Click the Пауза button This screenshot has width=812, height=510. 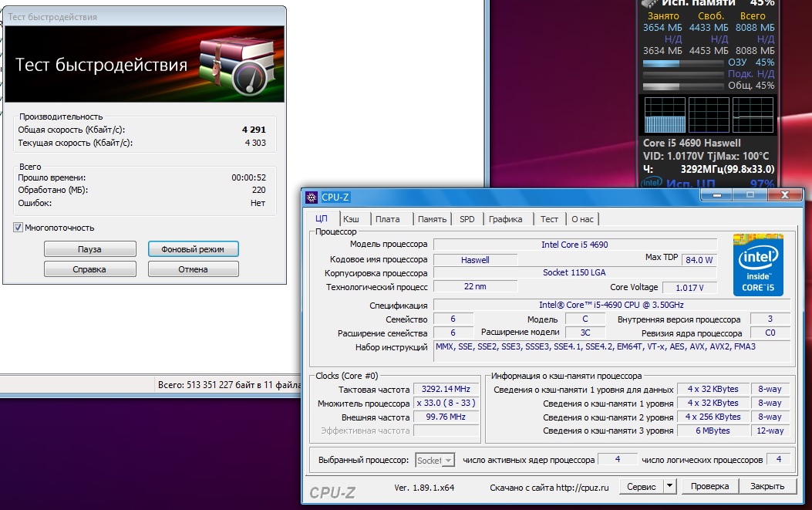90,249
